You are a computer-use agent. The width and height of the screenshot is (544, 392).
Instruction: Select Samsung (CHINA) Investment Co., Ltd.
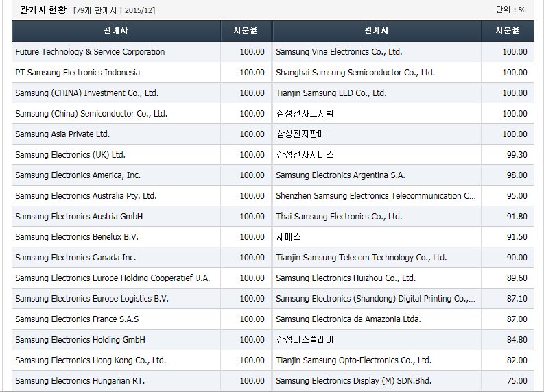86,93
